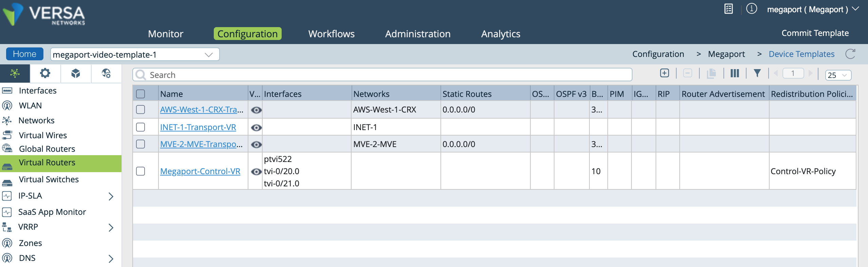Expand the VRRP submenu chevron

(x=111, y=227)
